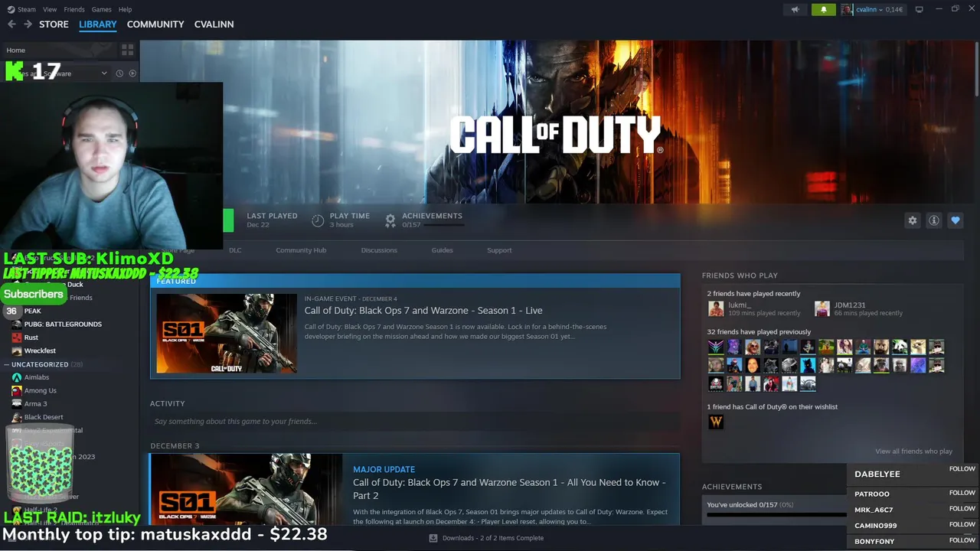Screen dimensions: 980x551
Task: Go back with the left arrow
Action: click(x=11, y=24)
